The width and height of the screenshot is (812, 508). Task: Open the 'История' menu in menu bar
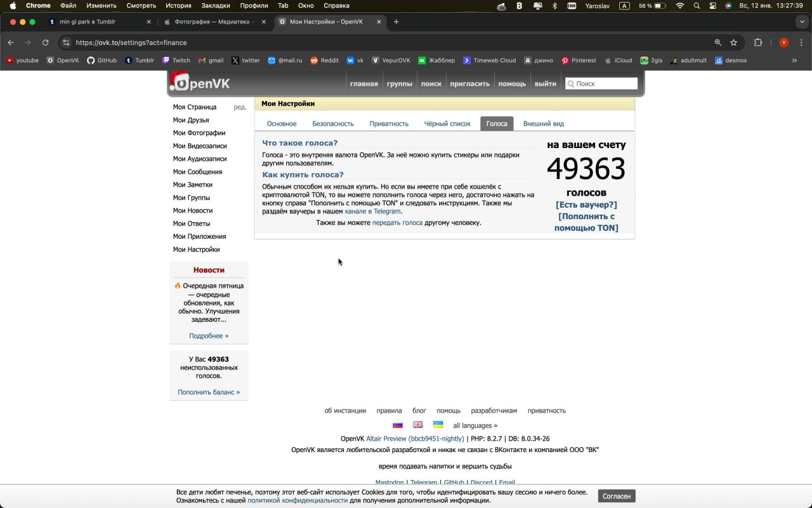click(x=178, y=6)
